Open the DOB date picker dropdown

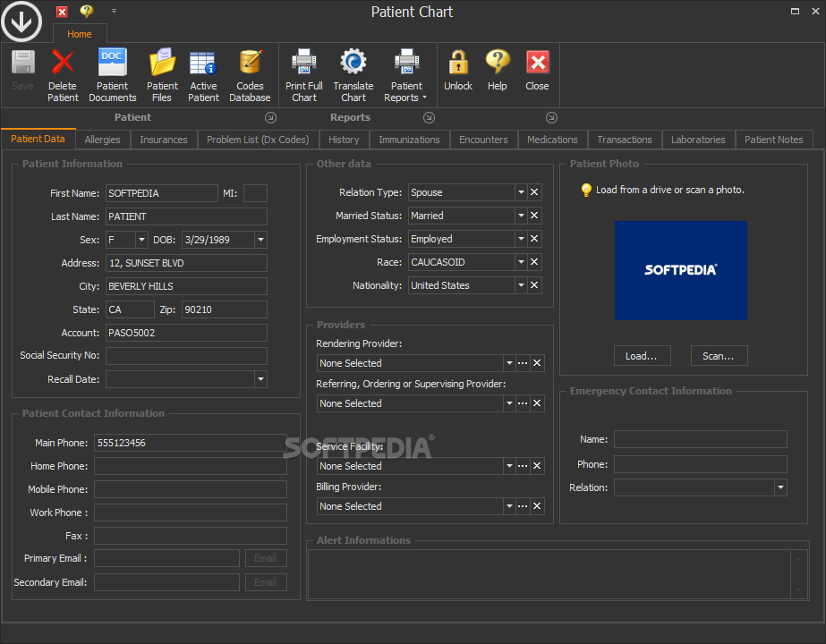(260, 240)
